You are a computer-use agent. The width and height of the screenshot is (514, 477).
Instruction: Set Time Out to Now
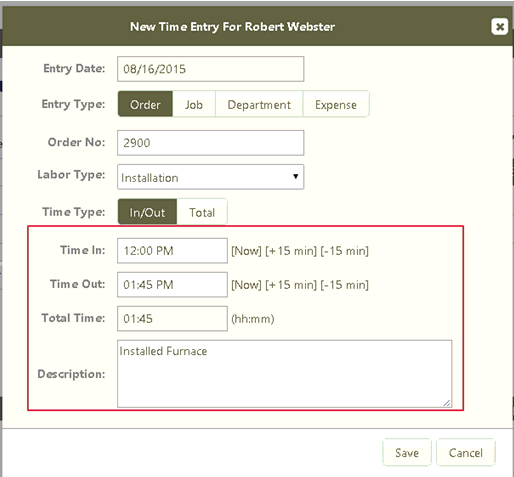(246, 285)
